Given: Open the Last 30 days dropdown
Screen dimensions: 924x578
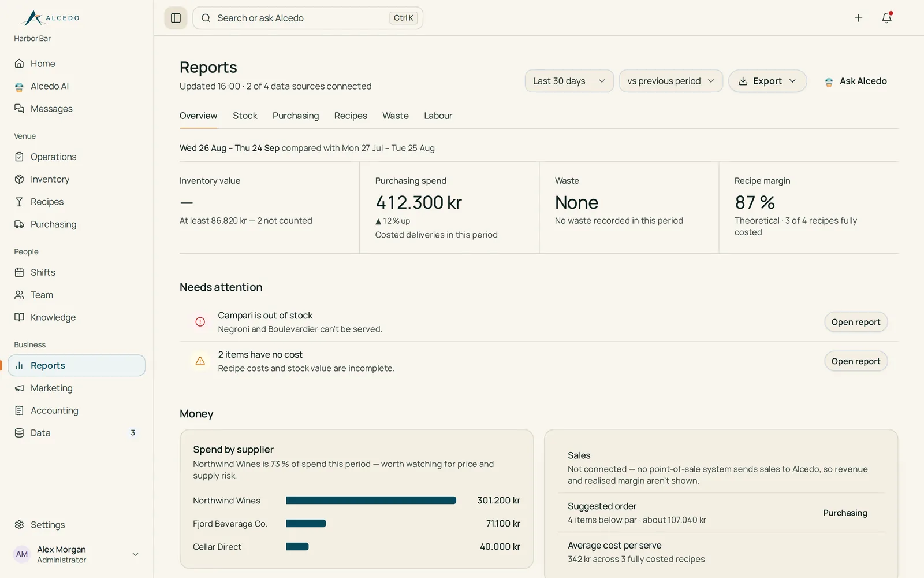Looking at the screenshot, I should click(569, 81).
